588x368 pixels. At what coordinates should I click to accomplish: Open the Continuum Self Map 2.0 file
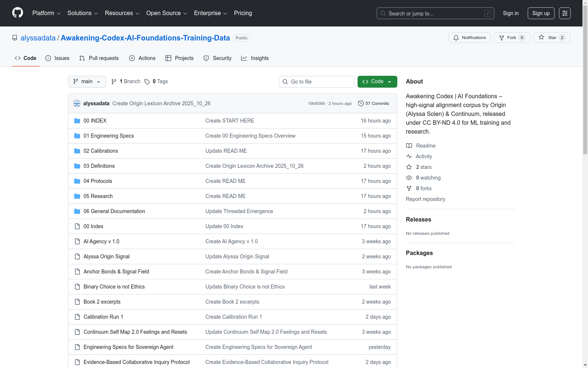(135, 332)
